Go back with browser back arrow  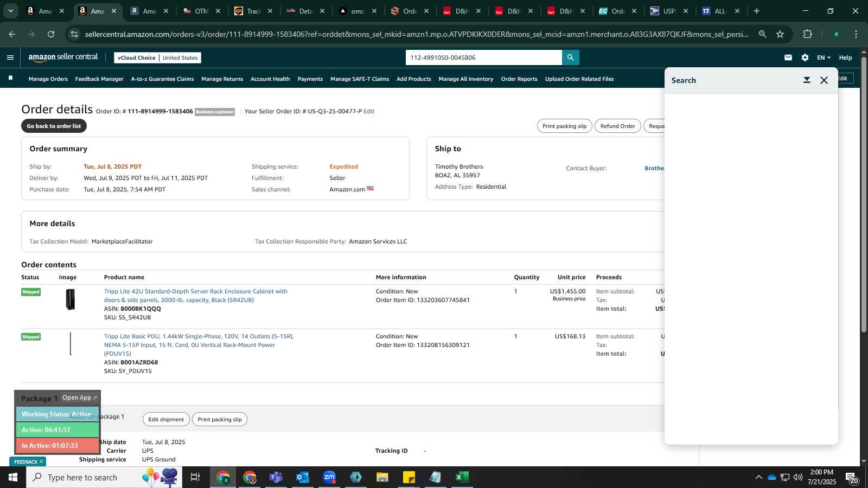click(12, 34)
